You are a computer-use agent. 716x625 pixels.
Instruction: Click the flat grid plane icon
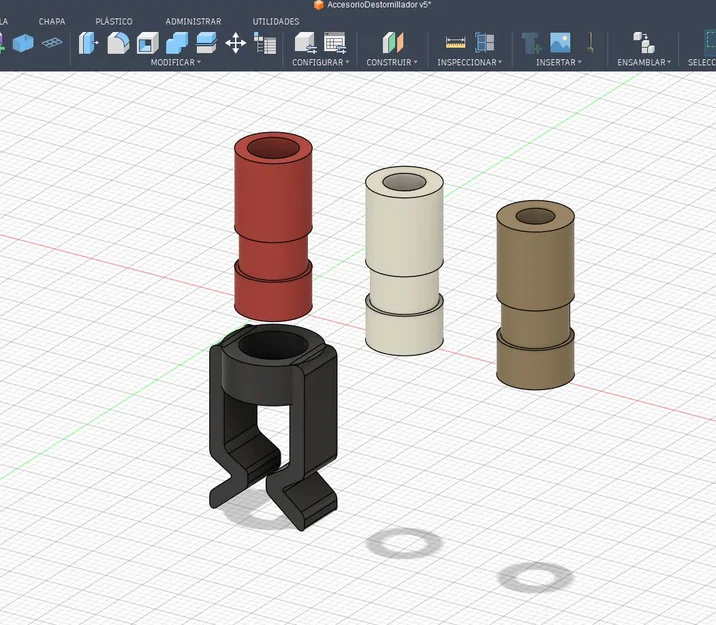point(52,43)
